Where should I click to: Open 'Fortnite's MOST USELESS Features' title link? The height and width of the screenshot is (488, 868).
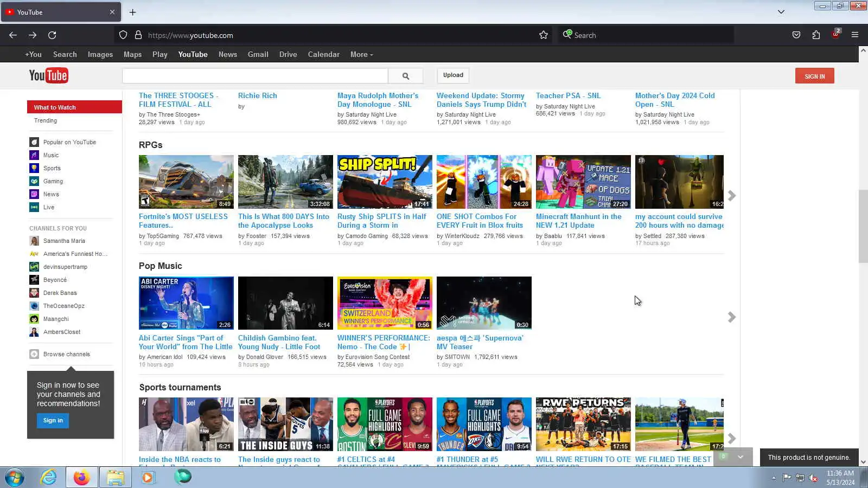coord(183,221)
